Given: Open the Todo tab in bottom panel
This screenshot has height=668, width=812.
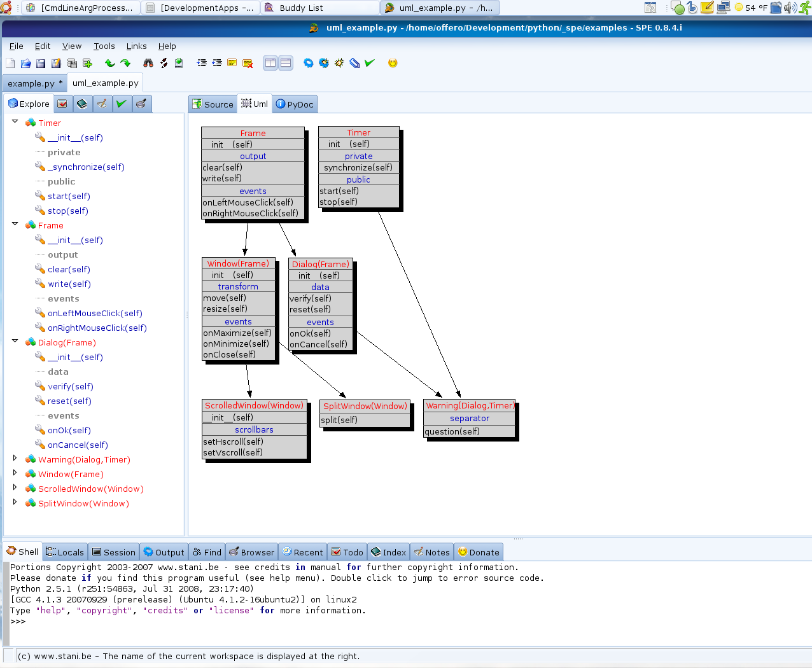Looking at the screenshot, I should tap(347, 552).
